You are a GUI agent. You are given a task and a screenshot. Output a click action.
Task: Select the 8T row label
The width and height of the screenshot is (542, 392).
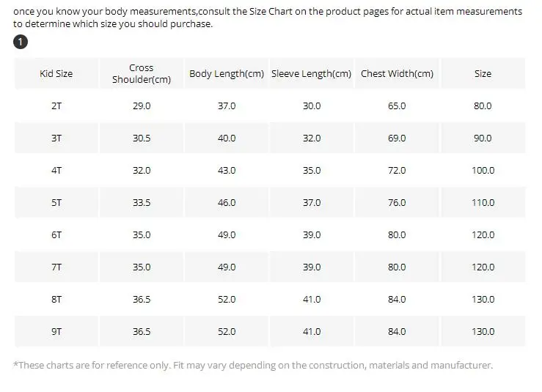pyautogui.click(x=56, y=300)
